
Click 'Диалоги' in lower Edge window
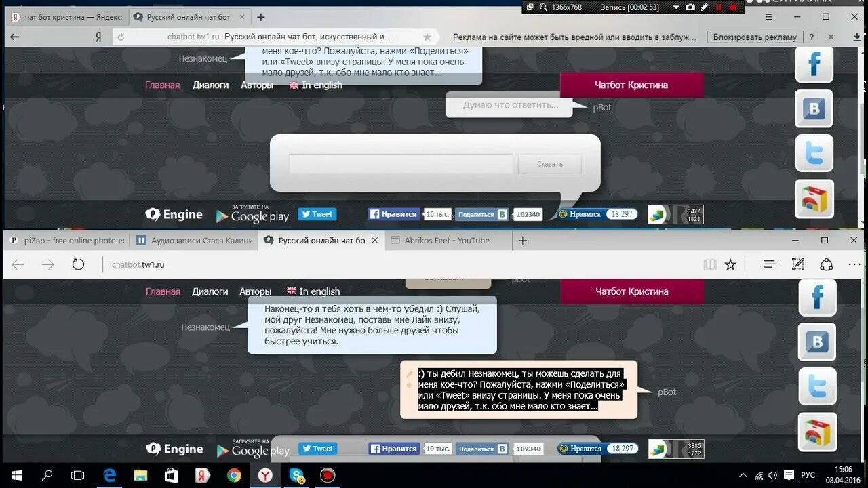coord(210,291)
